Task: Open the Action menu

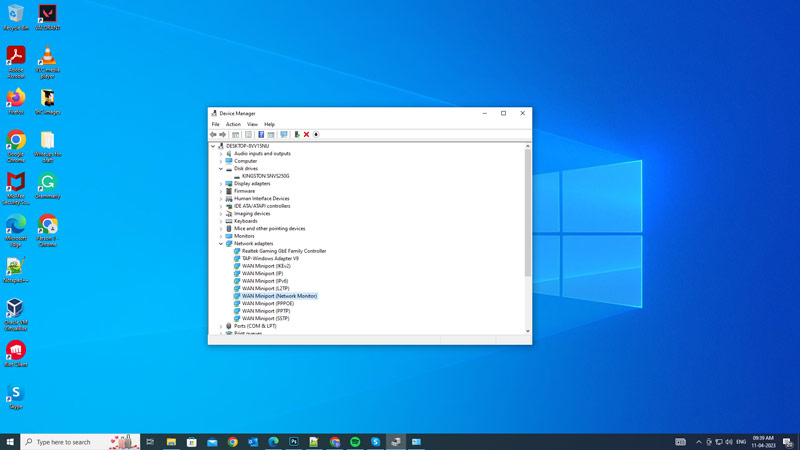Action: [233, 124]
